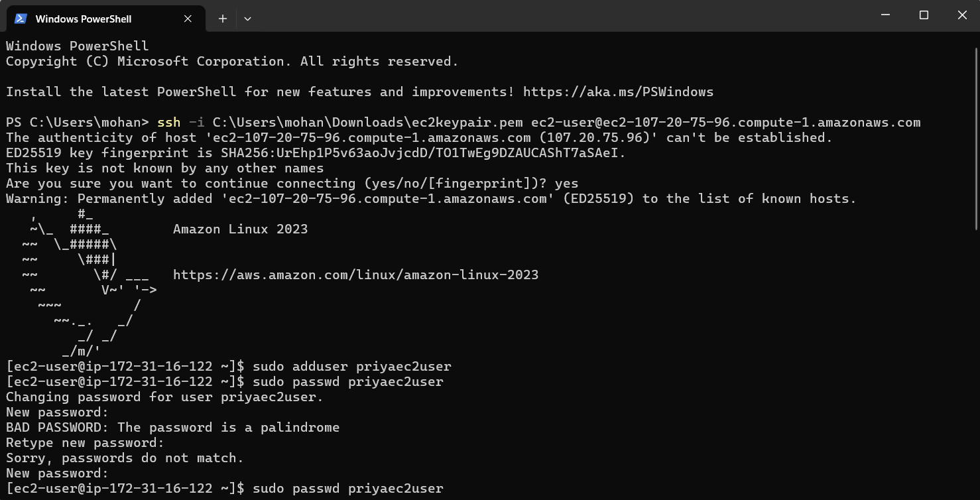
Task: Click the scrollbar track below the thumb
Action: pos(975,365)
